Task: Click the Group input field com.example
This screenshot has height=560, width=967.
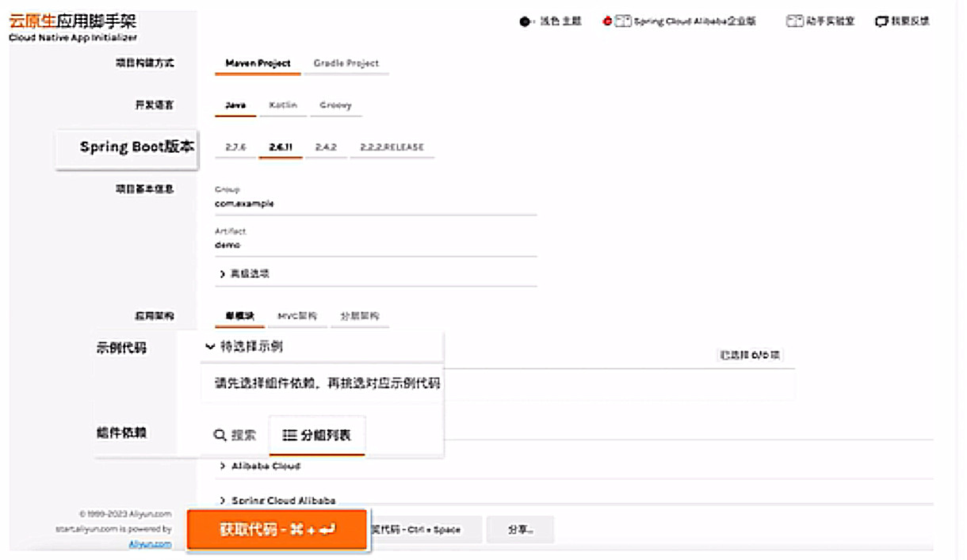Action: 376,204
